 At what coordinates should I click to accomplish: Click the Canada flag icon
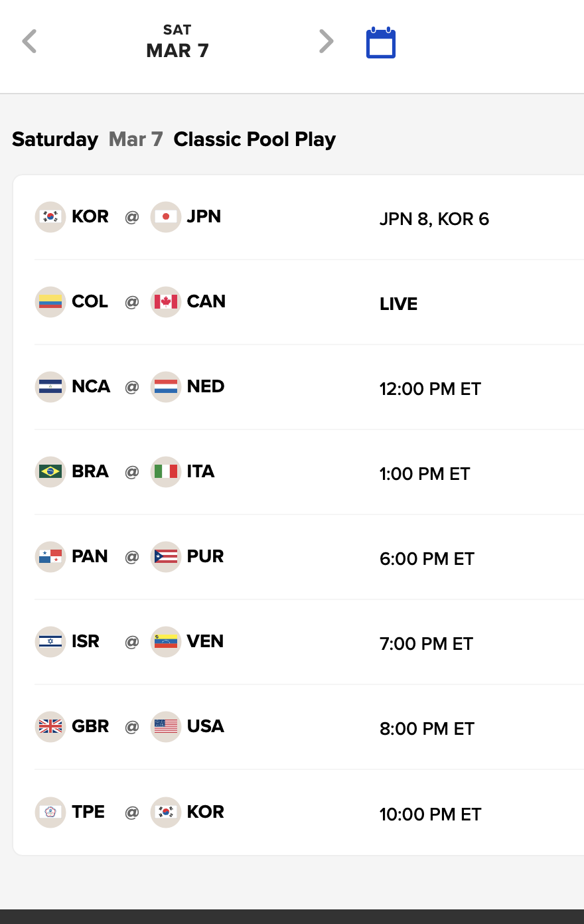(x=166, y=302)
